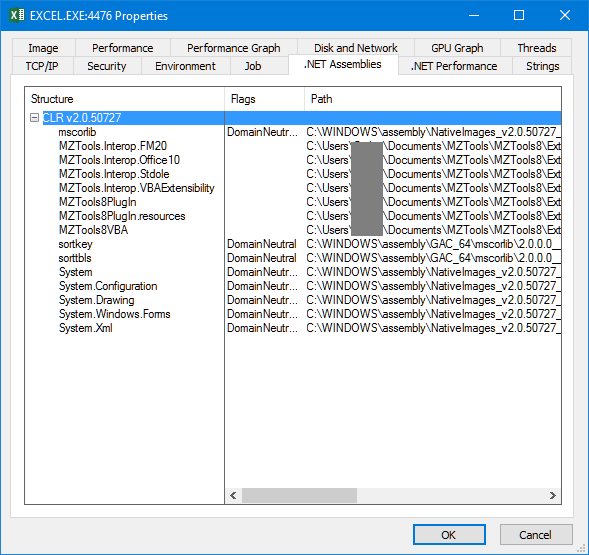Viewport: 589px width, 555px height.
Task: Open the Performance Graph tab
Action: [x=234, y=48]
